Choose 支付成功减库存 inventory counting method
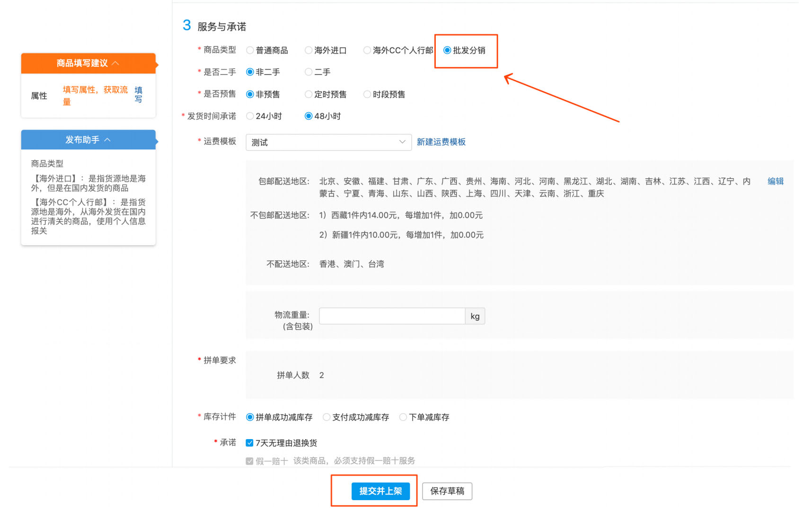 point(327,417)
